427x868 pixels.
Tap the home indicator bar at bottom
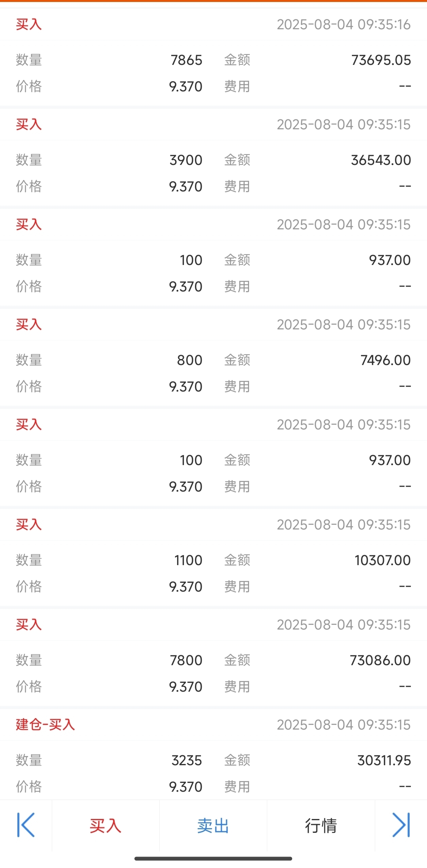(213, 859)
